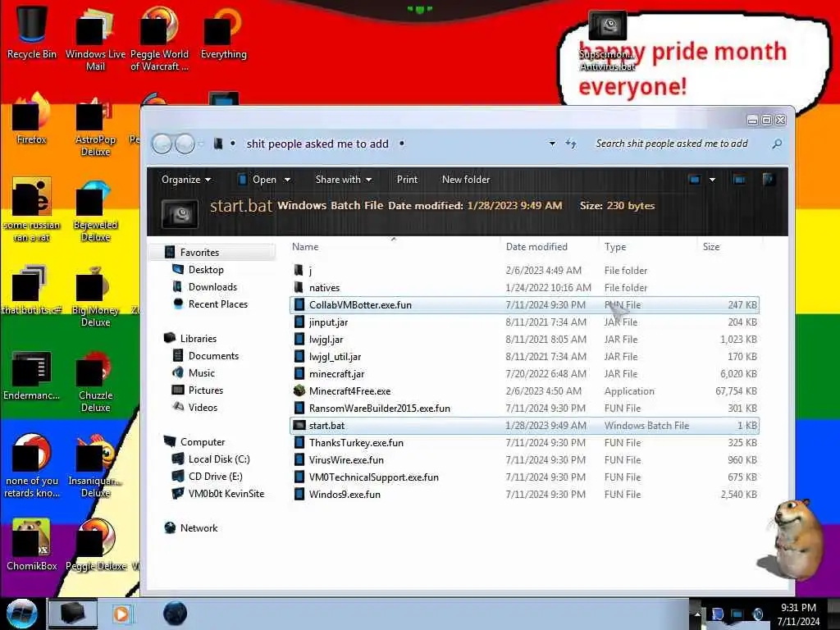Select the natives folder
The image size is (840, 630).
click(x=524, y=288)
